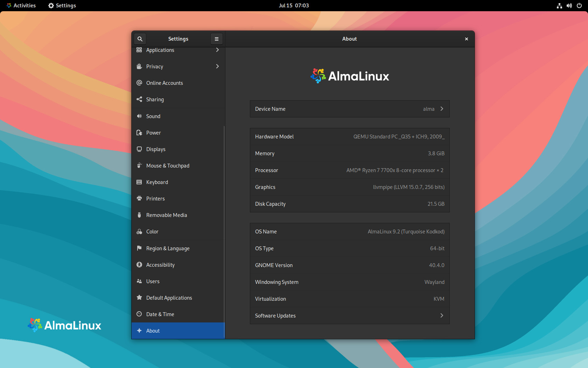Click the About sparkle icon
Screen dimensions: 588x368
click(x=139, y=331)
